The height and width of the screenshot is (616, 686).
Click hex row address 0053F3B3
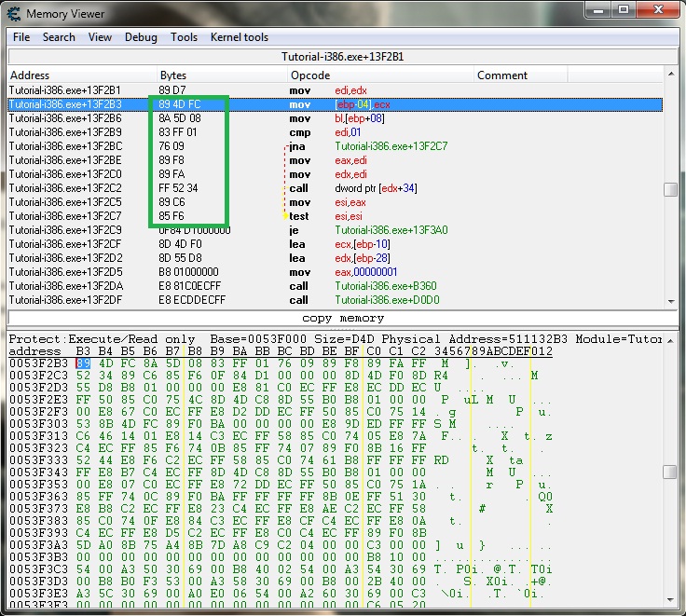pyautogui.click(x=38, y=557)
